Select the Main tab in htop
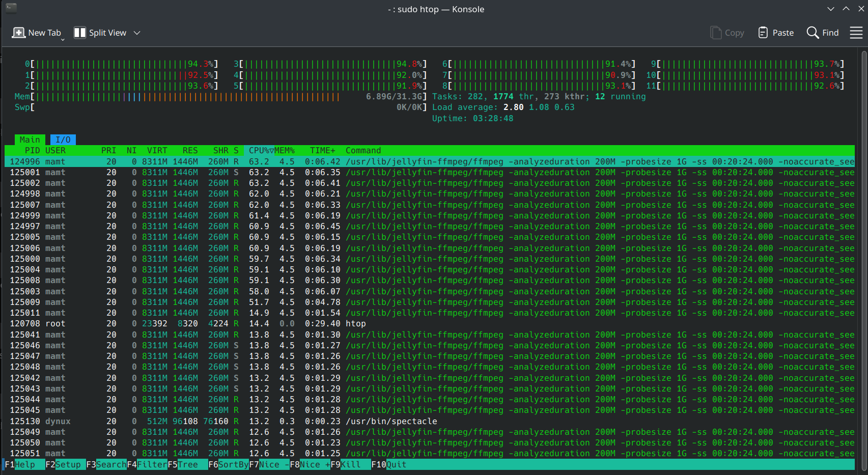The image size is (868, 475). pyautogui.click(x=30, y=139)
